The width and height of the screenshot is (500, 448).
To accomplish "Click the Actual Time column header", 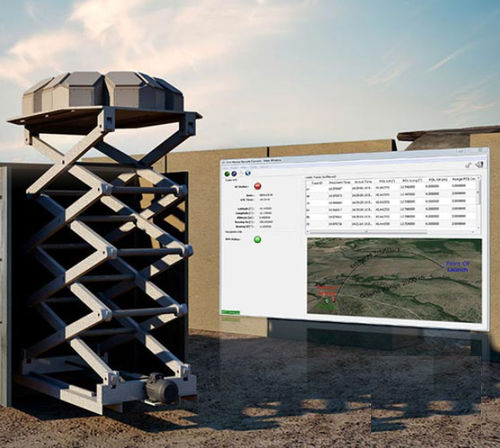I will pos(363,182).
